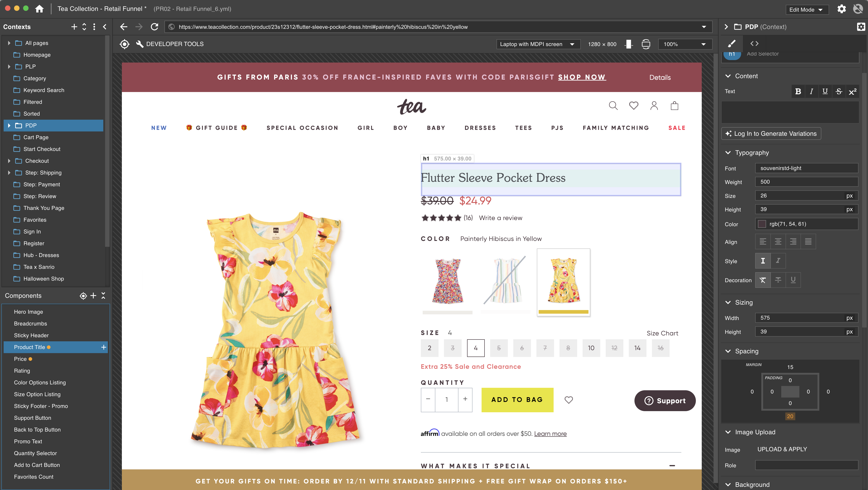Open Contexts panel more options menu

(94, 27)
